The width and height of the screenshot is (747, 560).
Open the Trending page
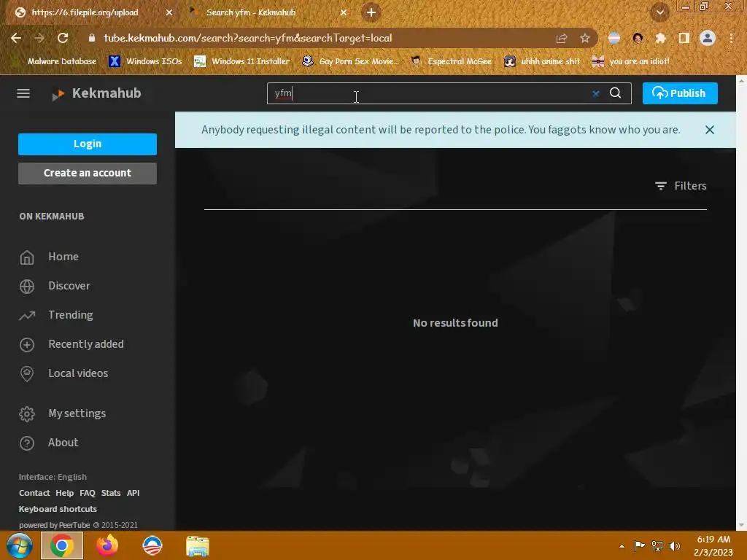pos(71,315)
